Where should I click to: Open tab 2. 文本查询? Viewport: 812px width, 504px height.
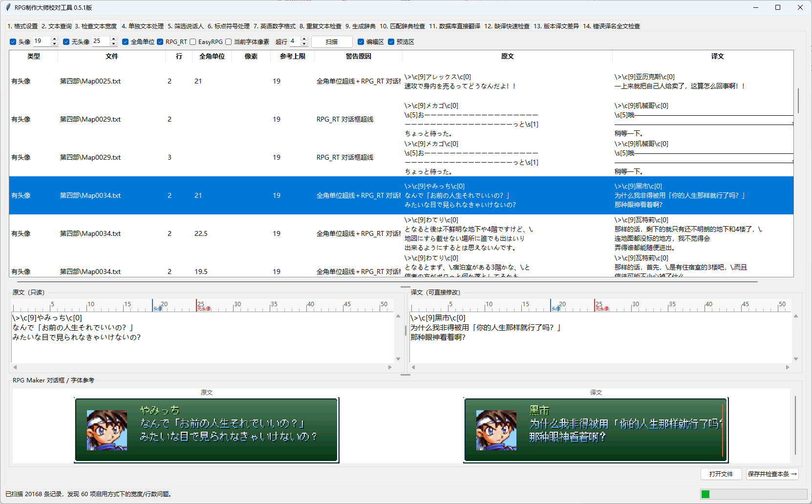click(57, 26)
